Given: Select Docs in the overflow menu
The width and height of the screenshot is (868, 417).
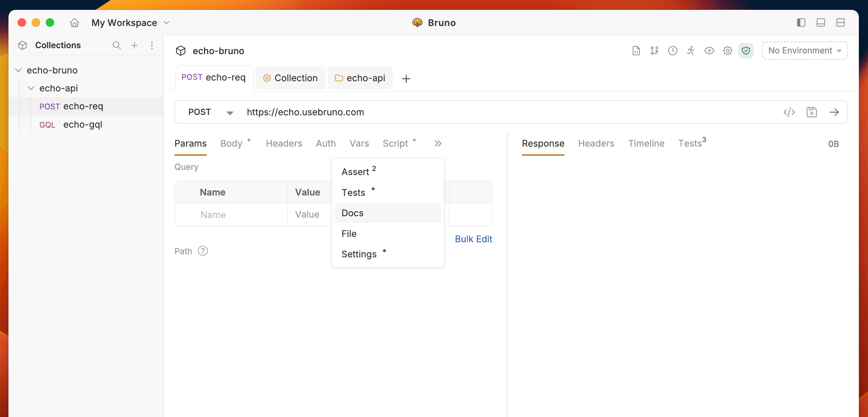Looking at the screenshot, I should (x=352, y=213).
